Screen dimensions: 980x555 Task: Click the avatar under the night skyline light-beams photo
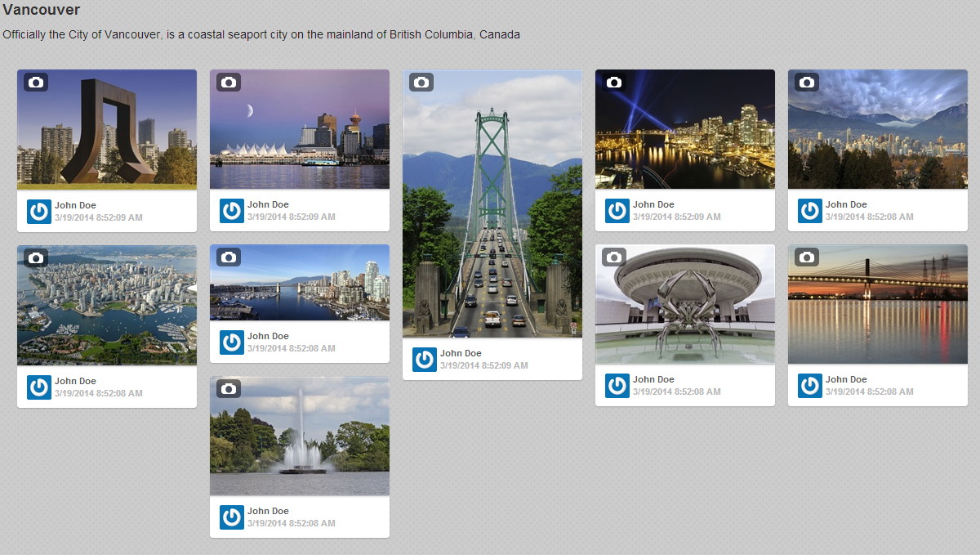pos(617,211)
